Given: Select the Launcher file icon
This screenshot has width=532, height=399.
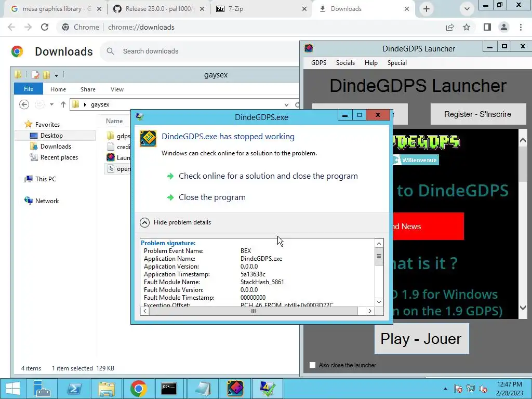Looking at the screenshot, I should [x=111, y=157].
